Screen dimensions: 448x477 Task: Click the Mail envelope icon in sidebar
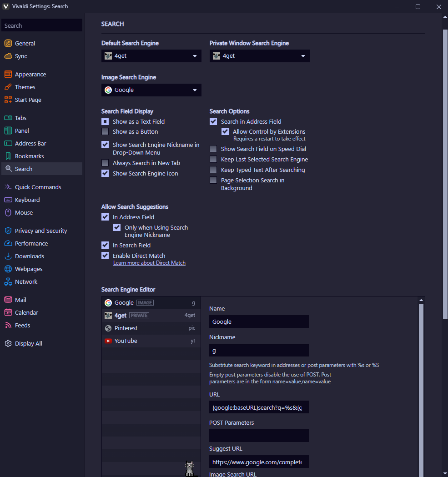[8, 300]
